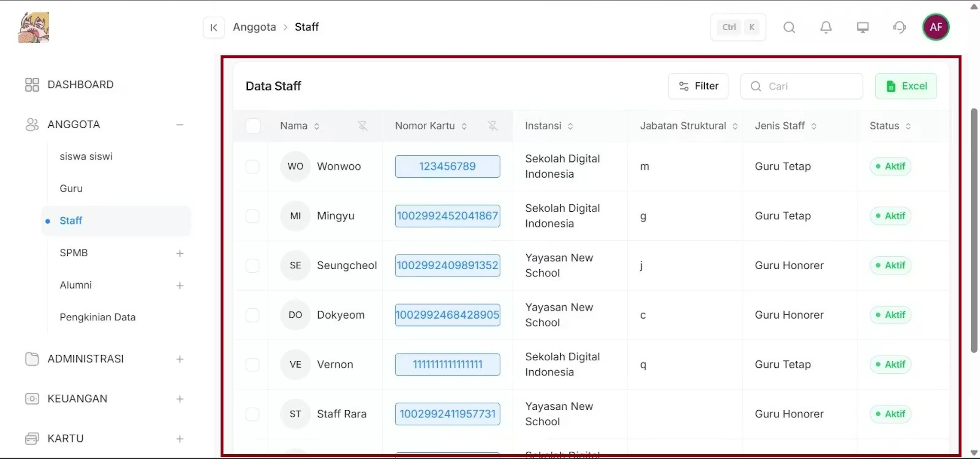The height and width of the screenshot is (459, 980).
Task: Open Pengkinian Data menu item
Action: click(97, 317)
